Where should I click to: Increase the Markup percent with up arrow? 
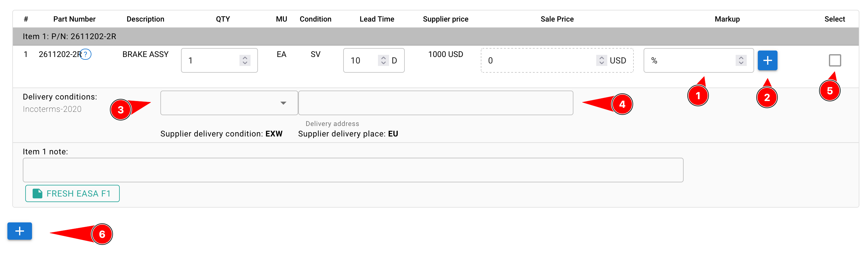tap(741, 58)
